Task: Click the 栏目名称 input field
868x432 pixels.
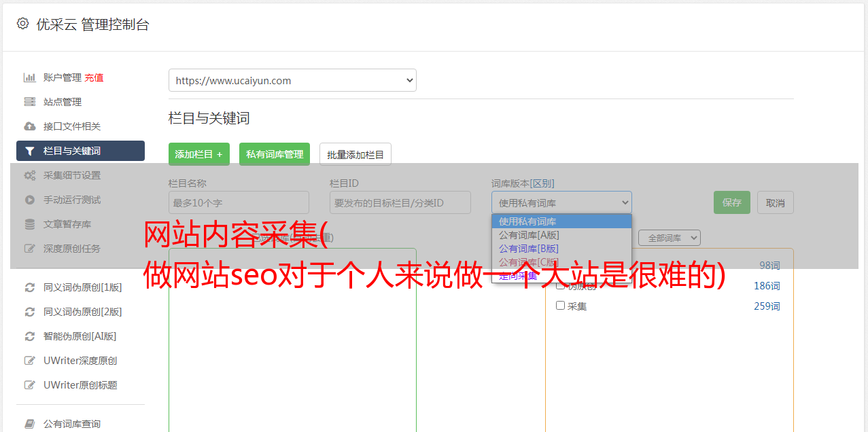Action: click(239, 202)
